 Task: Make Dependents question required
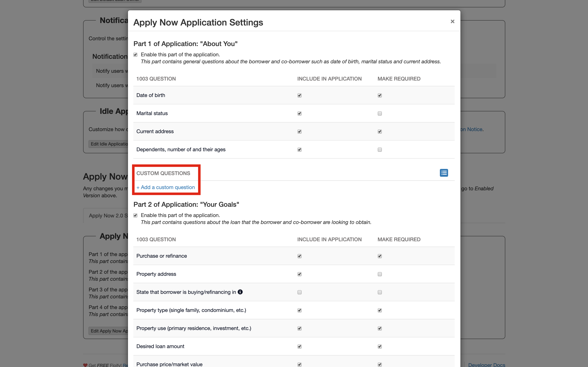[380, 150]
